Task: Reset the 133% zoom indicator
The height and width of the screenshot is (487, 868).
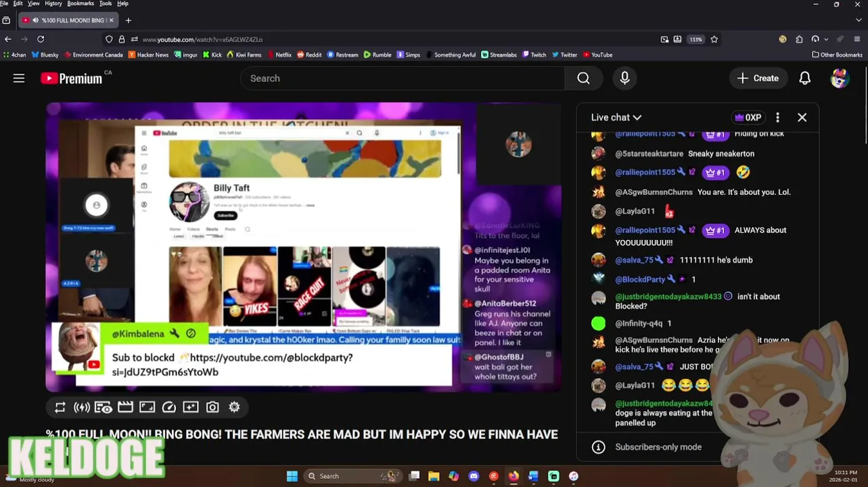Action: (695, 39)
